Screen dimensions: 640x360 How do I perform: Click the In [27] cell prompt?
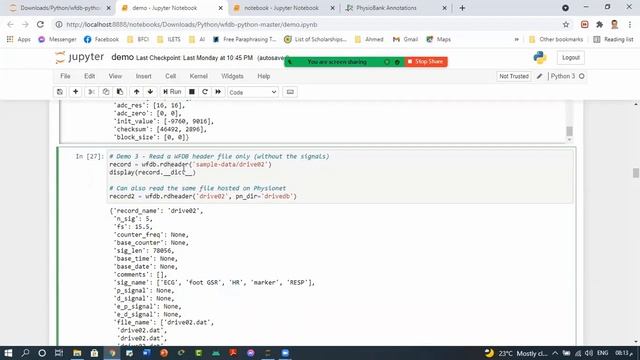tap(90, 156)
